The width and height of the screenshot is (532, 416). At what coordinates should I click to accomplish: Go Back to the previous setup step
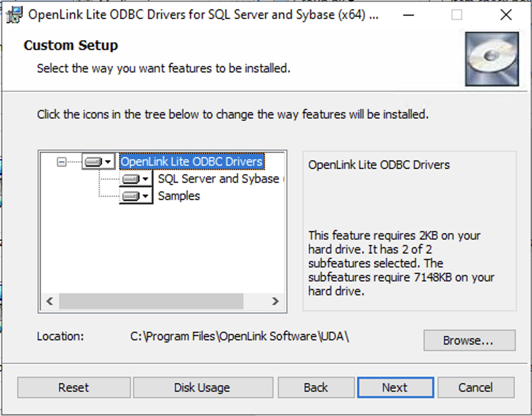pyautogui.click(x=316, y=388)
